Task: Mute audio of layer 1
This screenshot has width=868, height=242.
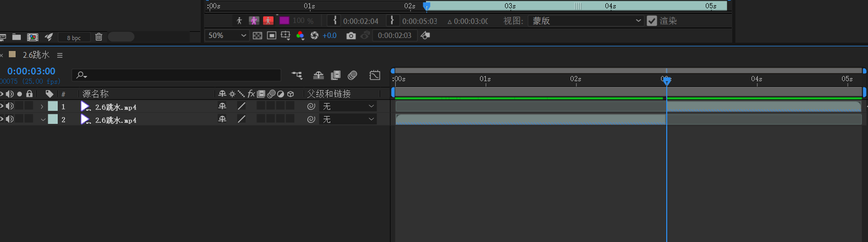Action: tap(10, 106)
